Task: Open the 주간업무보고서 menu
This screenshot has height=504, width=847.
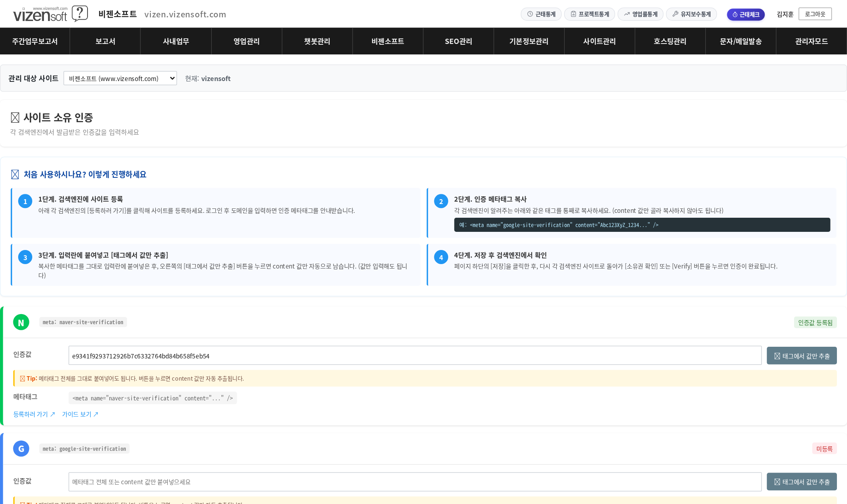Action: [35, 41]
